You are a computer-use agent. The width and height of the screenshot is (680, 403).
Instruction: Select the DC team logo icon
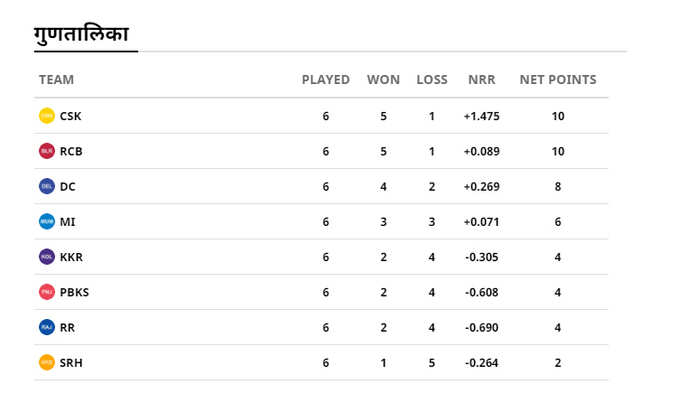47,186
